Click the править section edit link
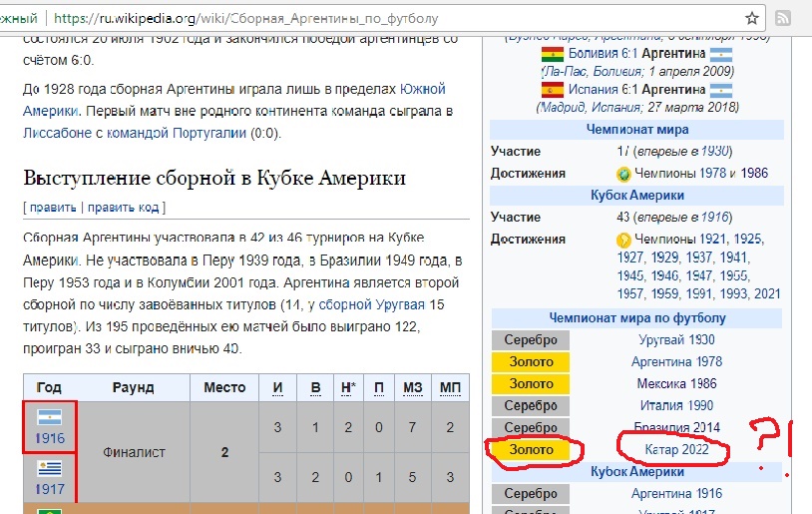 point(53,208)
